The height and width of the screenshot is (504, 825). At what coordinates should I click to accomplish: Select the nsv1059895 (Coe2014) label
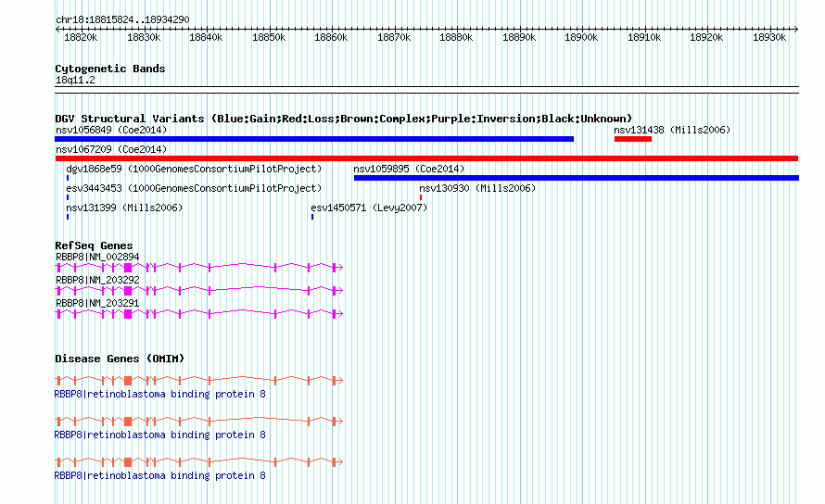click(409, 169)
